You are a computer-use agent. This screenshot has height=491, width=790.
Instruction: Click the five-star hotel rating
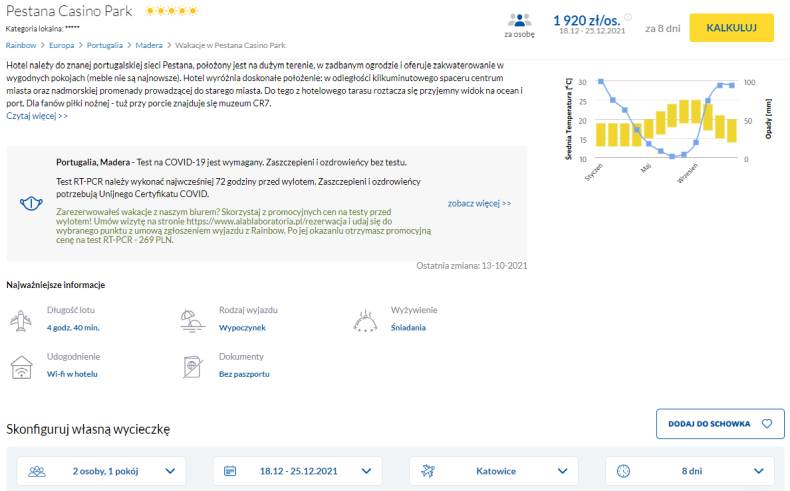click(x=171, y=11)
